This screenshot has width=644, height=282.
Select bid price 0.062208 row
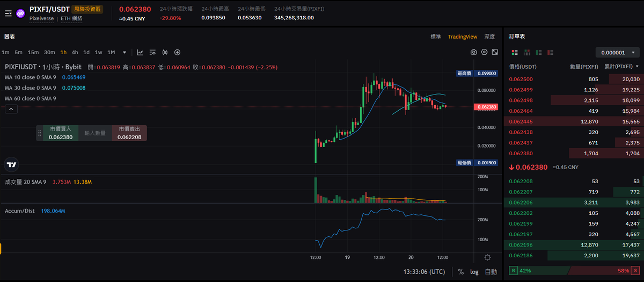click(x=574, y=182)
